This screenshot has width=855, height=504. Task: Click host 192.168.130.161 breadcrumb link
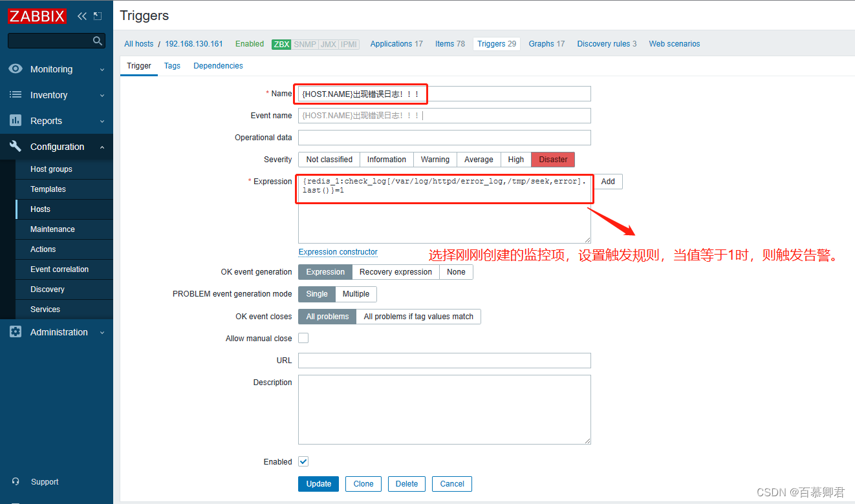click(x=194, y=44)
